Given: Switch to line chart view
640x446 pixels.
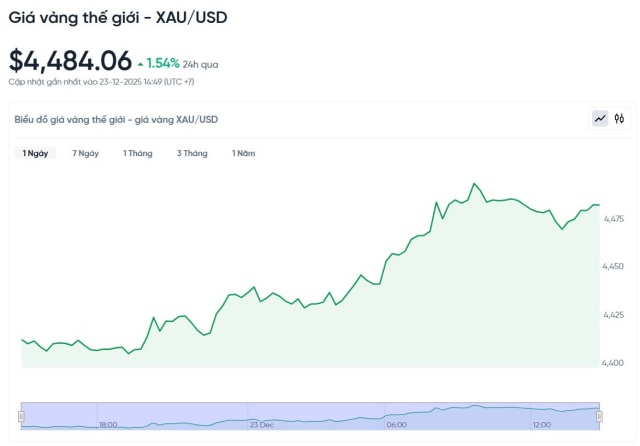Looking at the screenshot, I should pyautogui.click(x=600, y=119).
